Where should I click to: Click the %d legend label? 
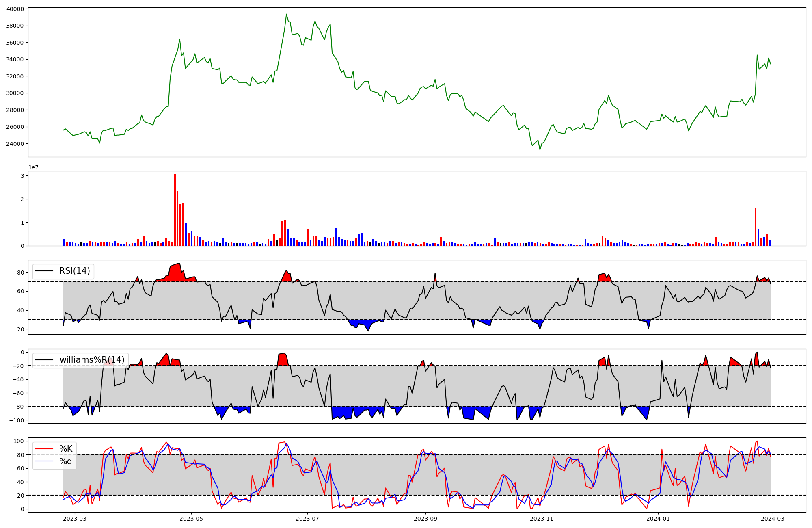(66, 461)
